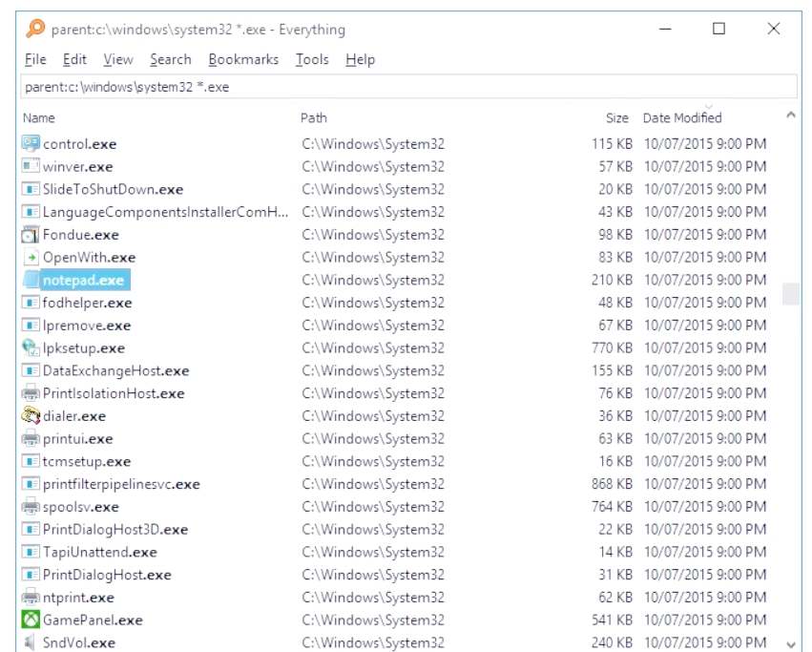Select the control.exe file name
812x652 pixels.
tap(80, 144)
